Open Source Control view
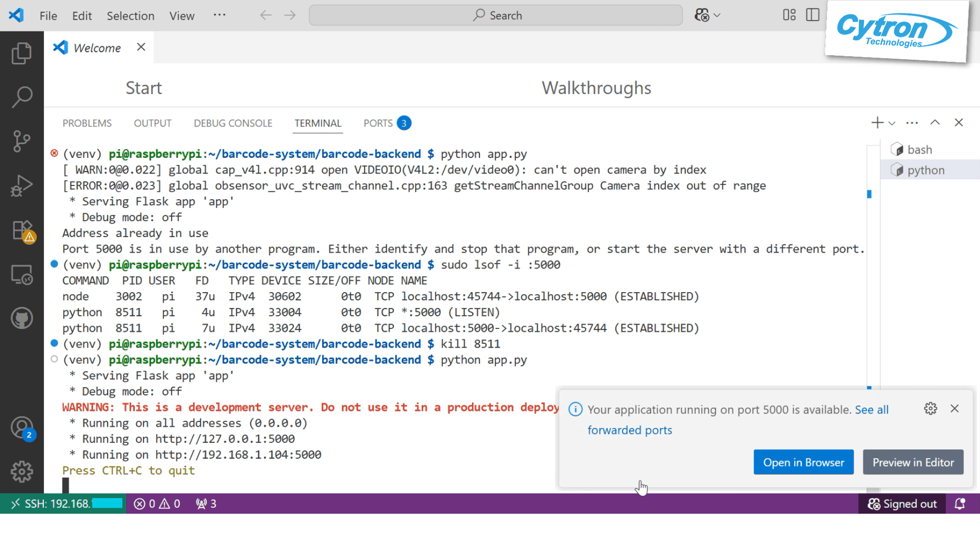 point(21,141)
